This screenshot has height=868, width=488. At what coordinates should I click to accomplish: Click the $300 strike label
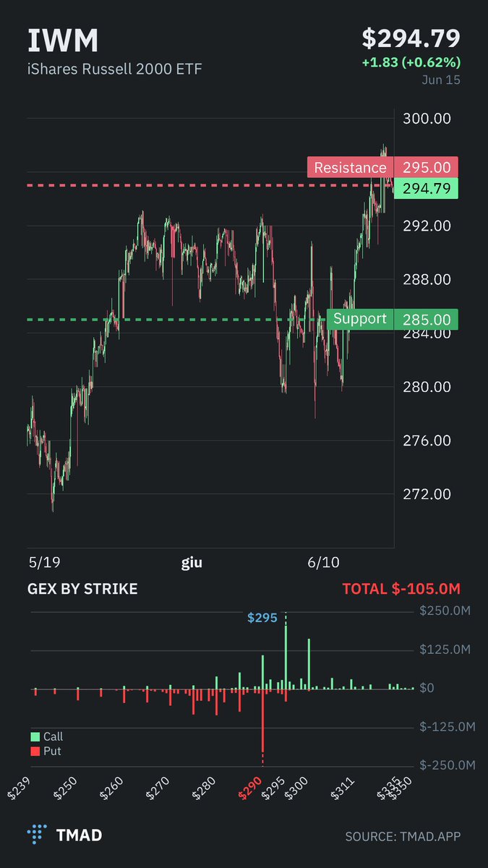click(297, 788)
